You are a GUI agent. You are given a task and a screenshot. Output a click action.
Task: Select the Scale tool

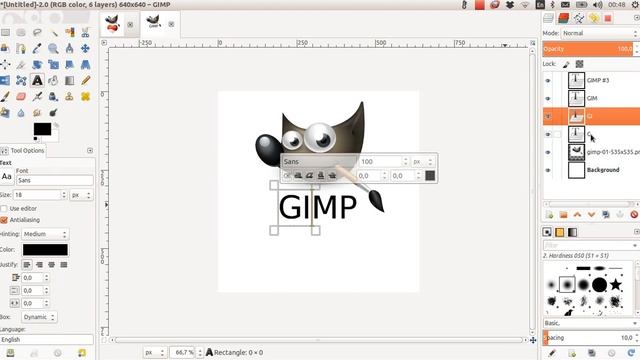point(53,64)
